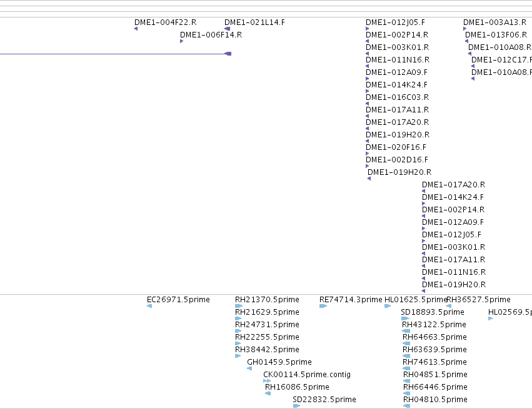532x409 pixels.
Task: Click the arrow glyph under RH16086.5prime
Action: (x=268, y=393)
